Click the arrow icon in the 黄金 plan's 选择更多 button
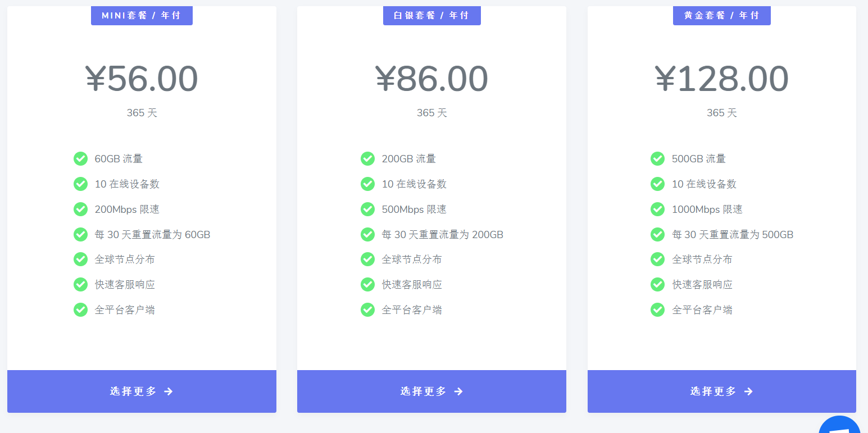This screenshot has height=433, width=868. 748,391
